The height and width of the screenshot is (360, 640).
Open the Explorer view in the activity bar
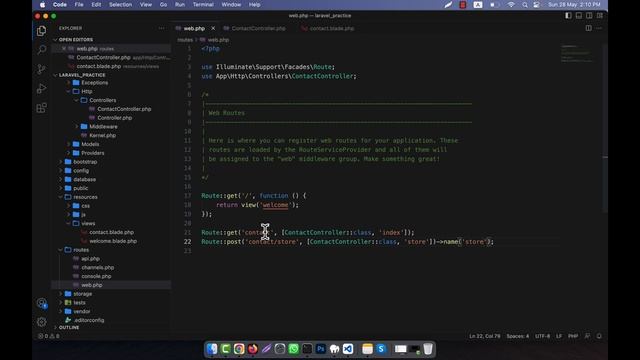coord(41,31)
